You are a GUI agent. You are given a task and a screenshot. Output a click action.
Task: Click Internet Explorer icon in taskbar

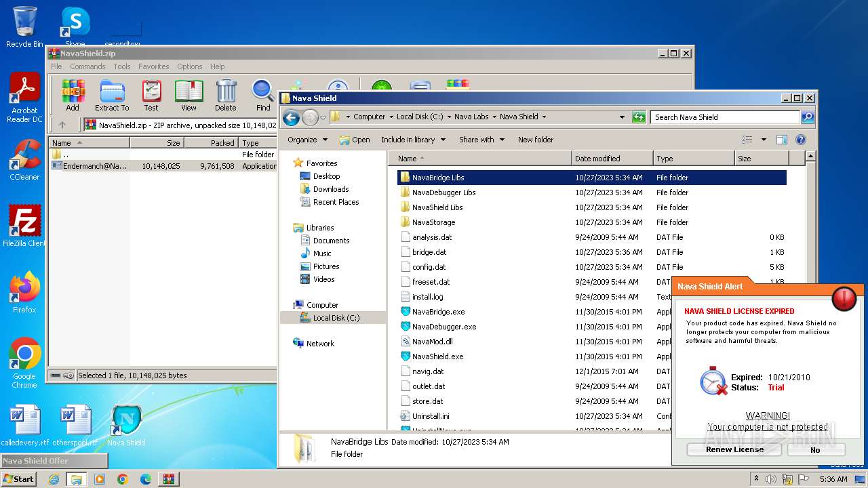coord(54,479)
